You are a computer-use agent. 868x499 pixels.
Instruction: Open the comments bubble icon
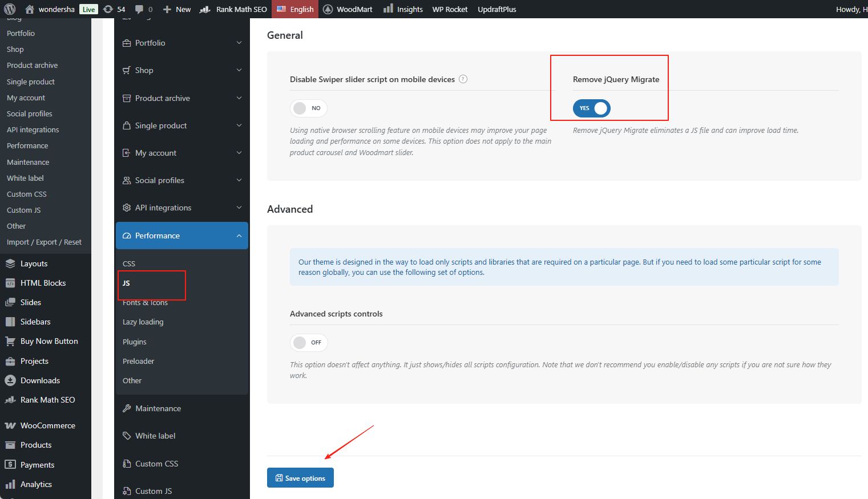point(139,9)
